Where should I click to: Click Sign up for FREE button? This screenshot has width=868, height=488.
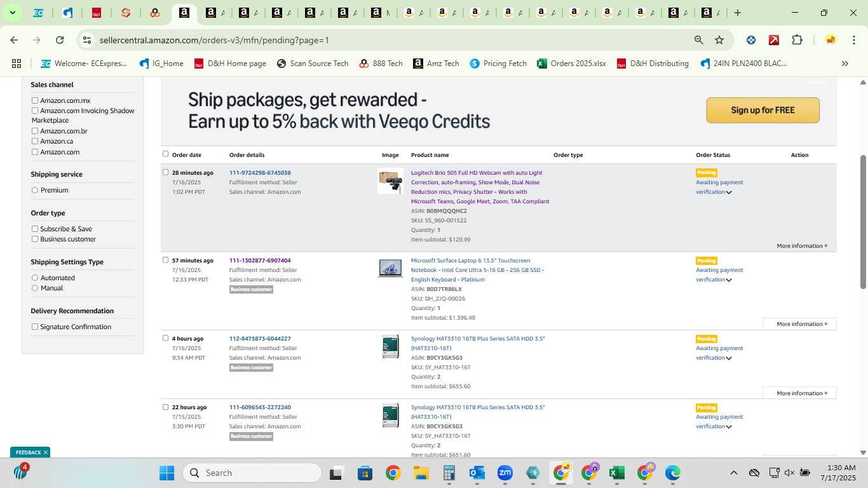tap(763, 110)
